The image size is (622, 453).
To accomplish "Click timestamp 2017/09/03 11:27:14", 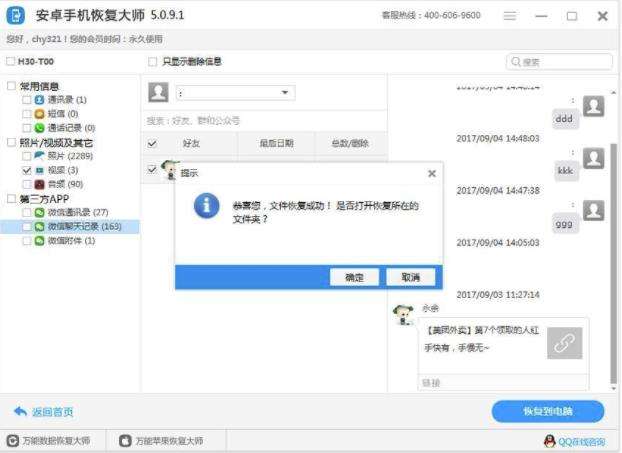I will tap(497, 295).
